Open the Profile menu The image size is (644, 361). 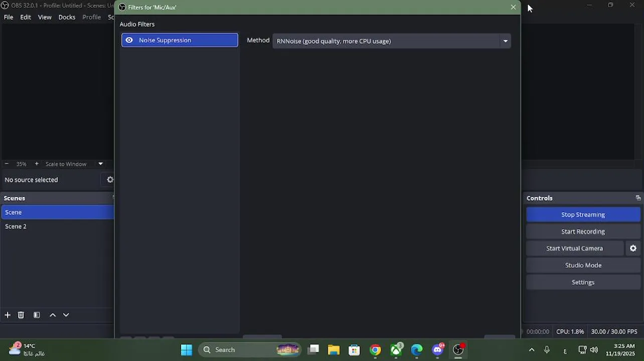pyautogui.click(x=91, y=17)
